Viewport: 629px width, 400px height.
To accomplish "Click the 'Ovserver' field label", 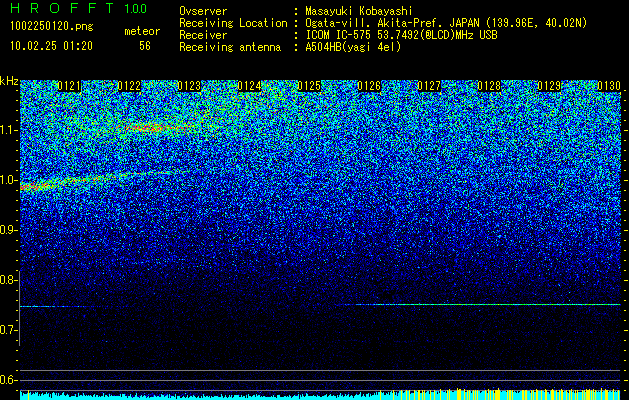I will coord(203,11).
